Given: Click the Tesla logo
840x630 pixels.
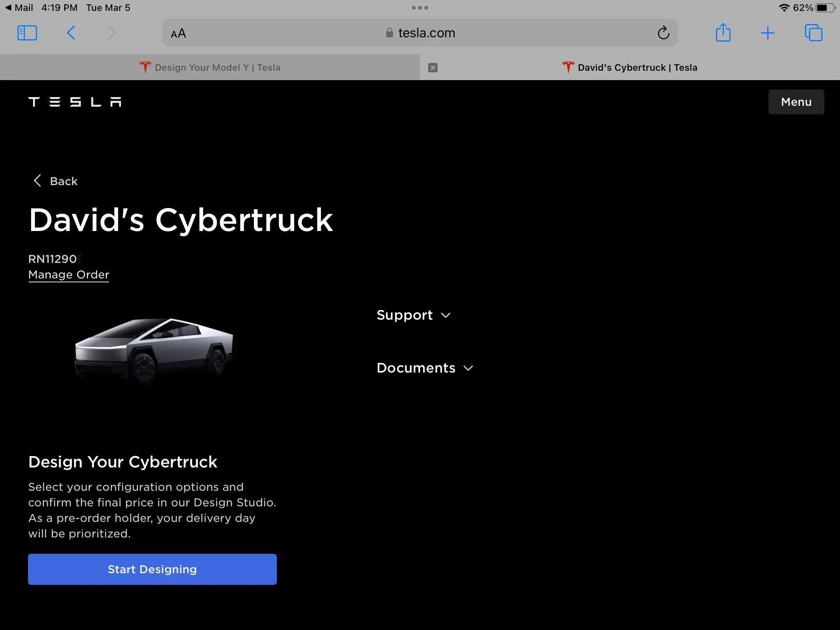Looking at the screenshot, I should (x=75, y=102).
